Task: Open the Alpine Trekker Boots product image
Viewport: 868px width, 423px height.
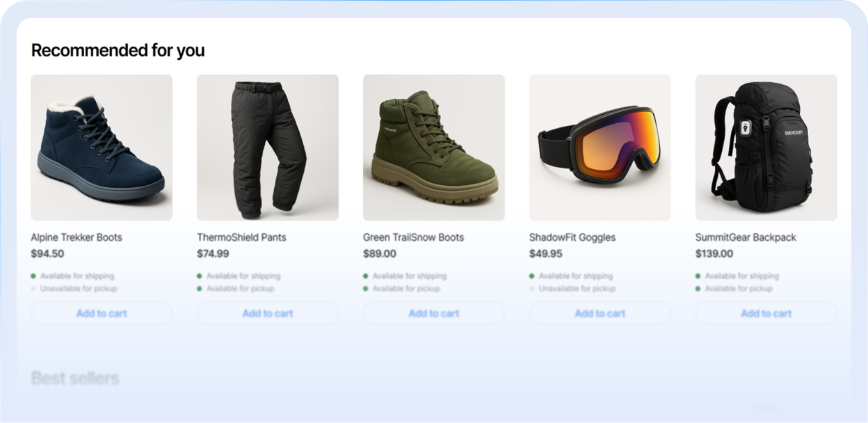Action: [x=102, y=147]
